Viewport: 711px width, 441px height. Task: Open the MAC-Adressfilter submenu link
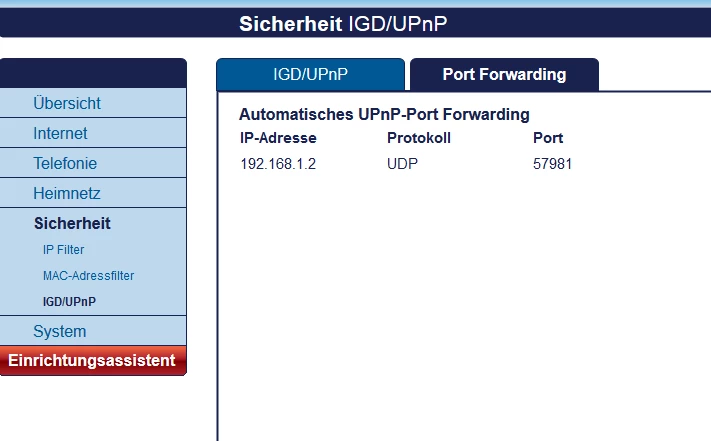[x=88, y=275]
